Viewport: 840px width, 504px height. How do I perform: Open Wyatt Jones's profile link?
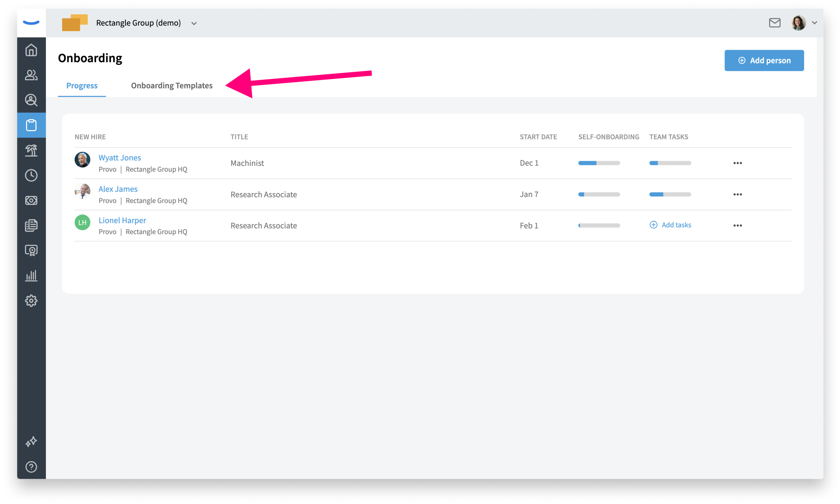pyautogui.click(x=119, y=157)
